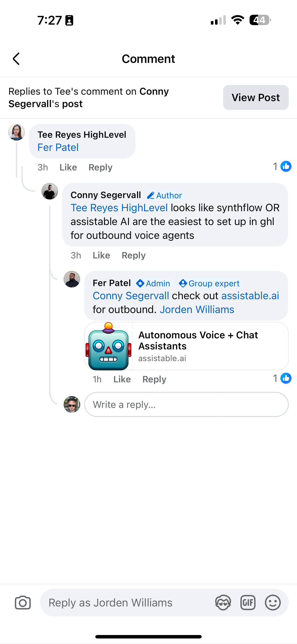Screen dimensions: 297x644
Task: View Conny Segervall's profile picture
Action: (49, 191)
